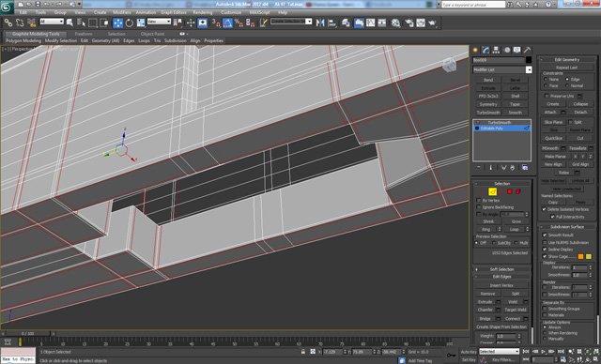Click Configure Modifier Sets icon
This screenshot has height=364, width=601.
(525, 168)
